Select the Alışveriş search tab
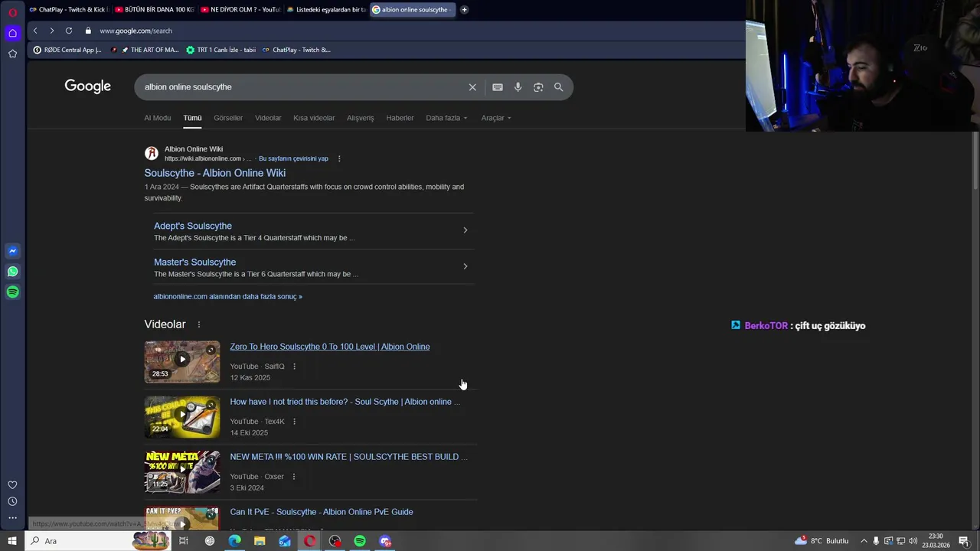 [x=361, y=118]
